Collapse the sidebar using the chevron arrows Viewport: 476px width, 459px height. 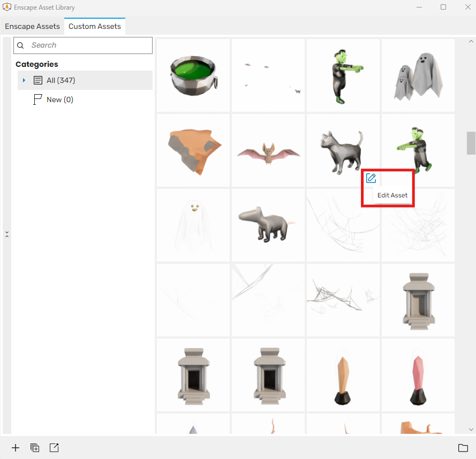[x=7, y=234]
